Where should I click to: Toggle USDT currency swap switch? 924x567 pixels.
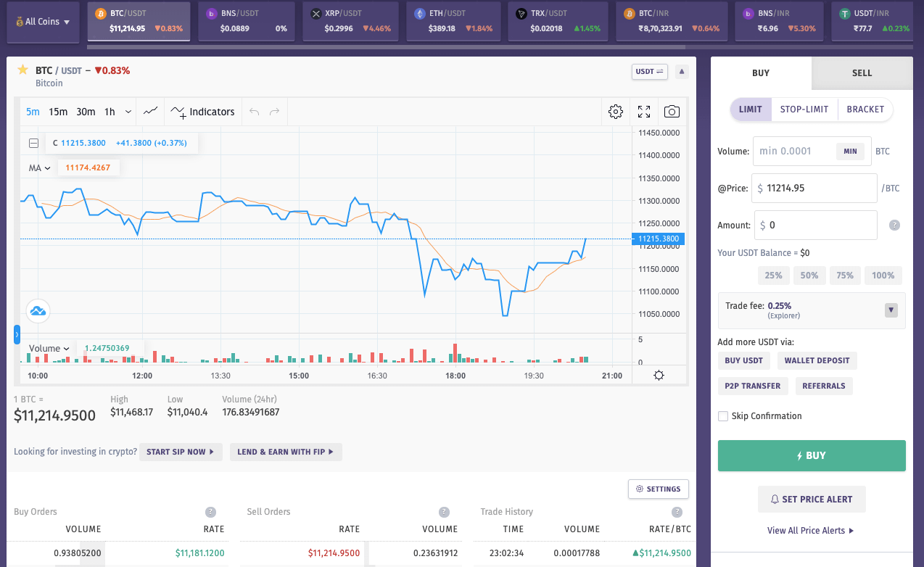(649, 72)
